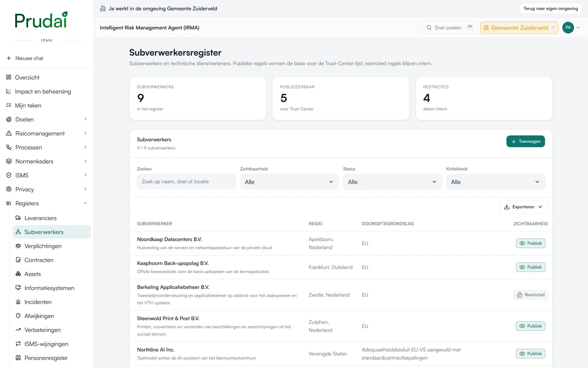Open the Status filter dropdown
This screenshot has width=588, height=368.
(392, 182)
